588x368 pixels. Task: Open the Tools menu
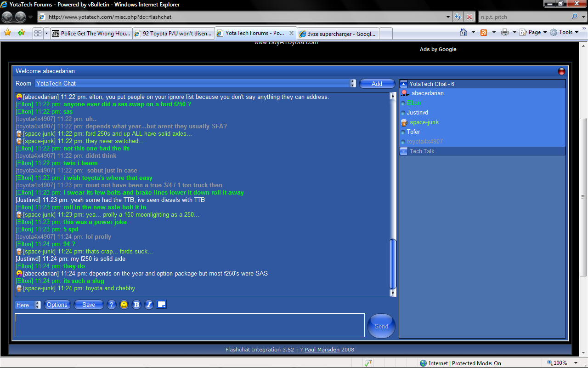click(565, 32)
